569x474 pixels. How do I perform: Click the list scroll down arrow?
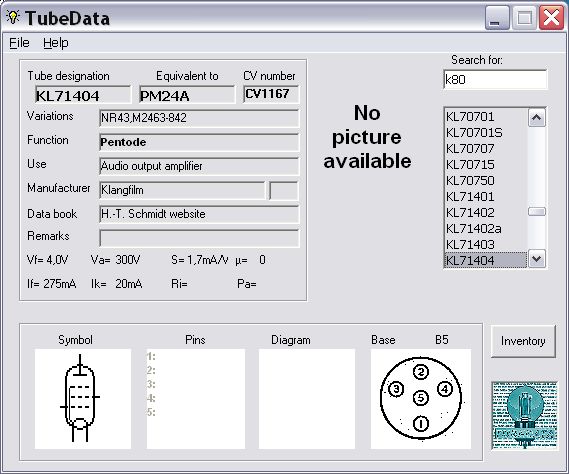[537, 259]
